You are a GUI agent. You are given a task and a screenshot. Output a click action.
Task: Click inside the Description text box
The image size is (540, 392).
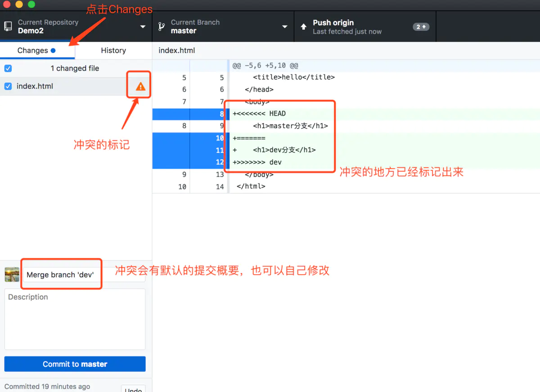(75, 319)
